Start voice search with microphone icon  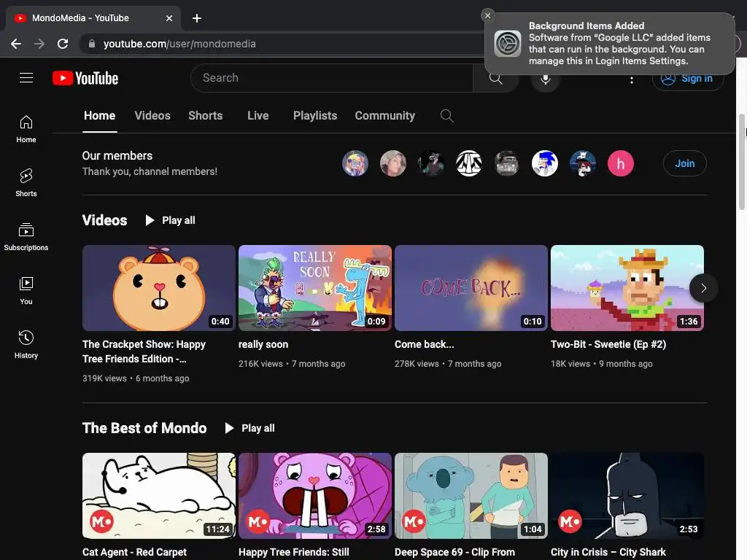[x=546, y=78]
